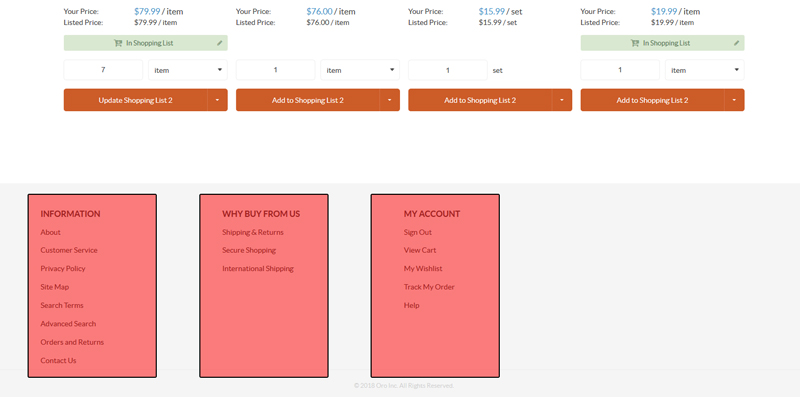Click the quantity field showing 7
The height and width of the screenshot is (397, 800).
[103, 70]
